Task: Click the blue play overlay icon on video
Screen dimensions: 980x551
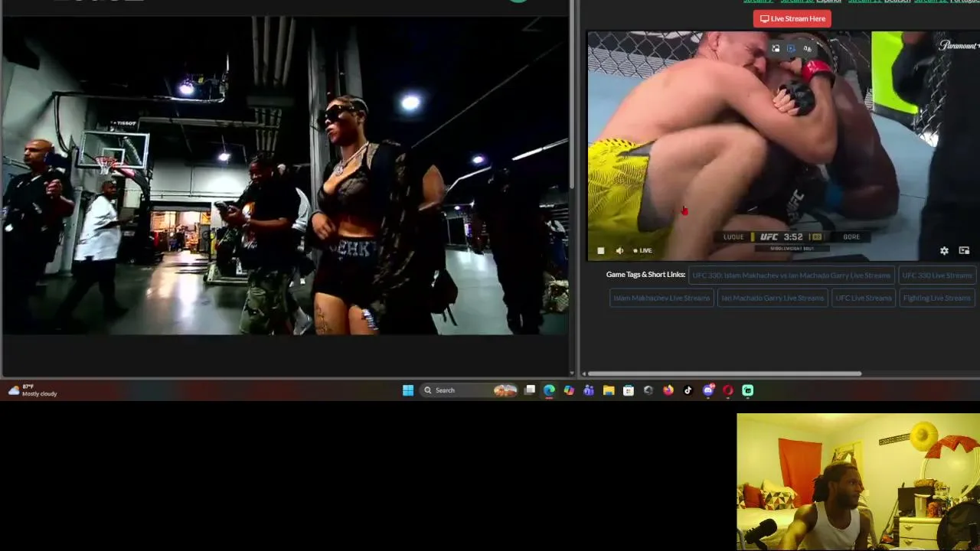Action: (792, 48)
